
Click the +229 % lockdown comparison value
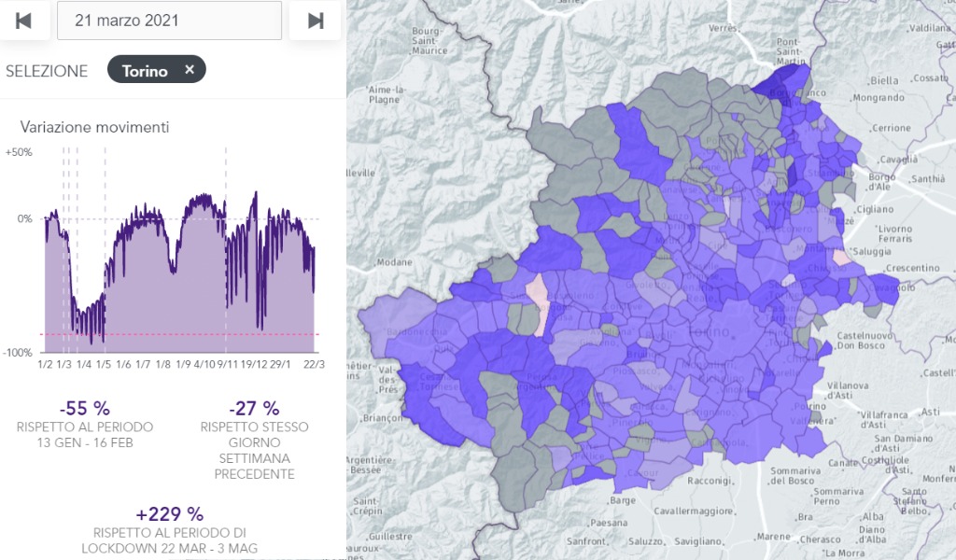169,514
